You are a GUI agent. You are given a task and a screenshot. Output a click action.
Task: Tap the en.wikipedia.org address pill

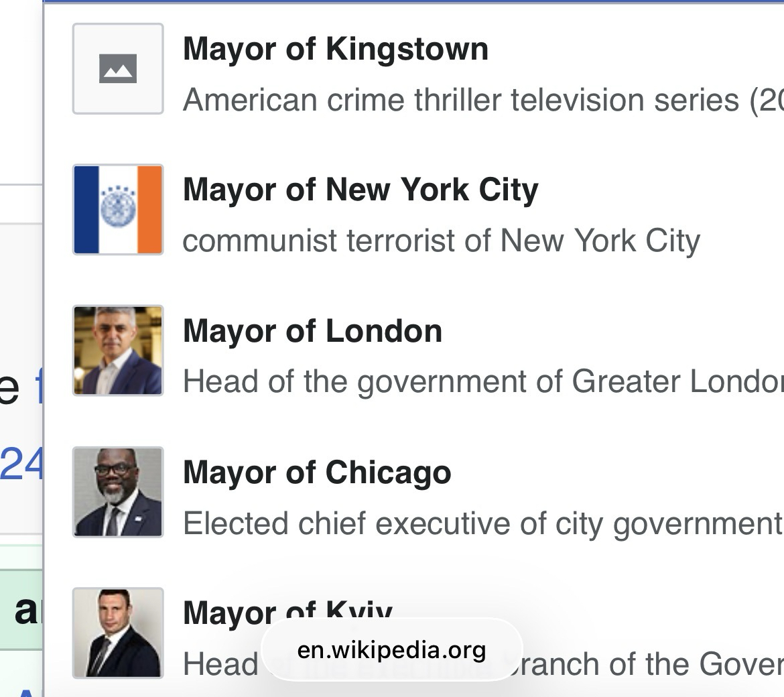point(391,649)
